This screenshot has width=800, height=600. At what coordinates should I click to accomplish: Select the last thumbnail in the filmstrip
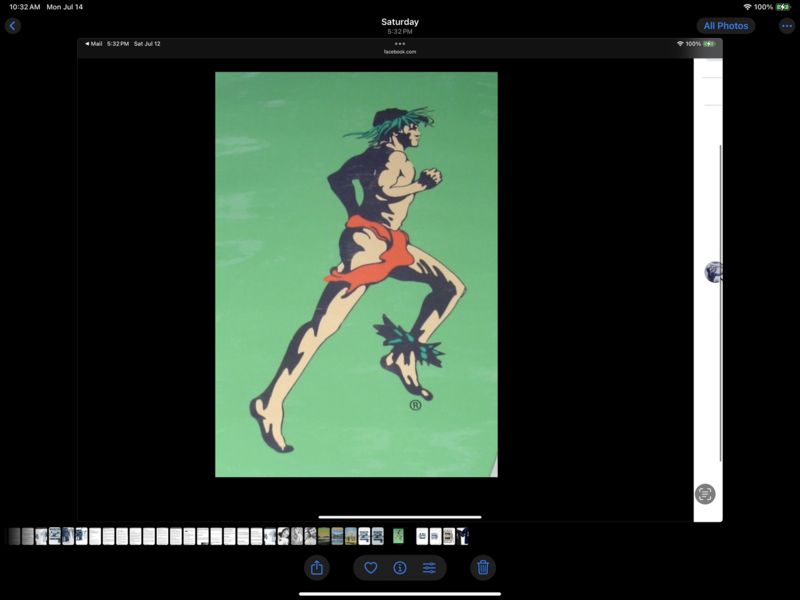pos(463,536)
